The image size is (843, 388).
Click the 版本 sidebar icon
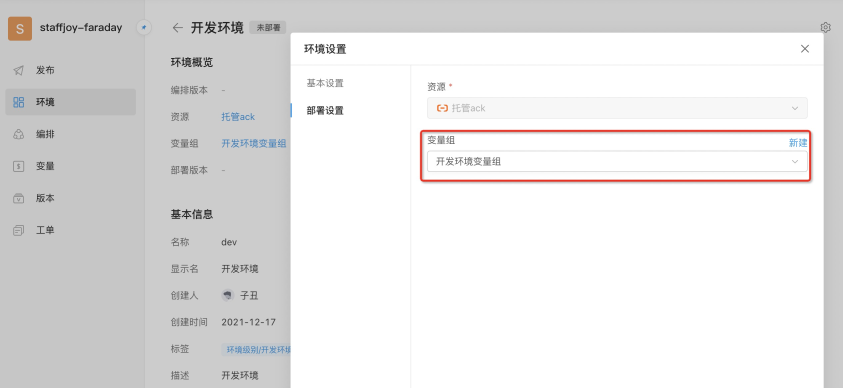tap(19, 198)
